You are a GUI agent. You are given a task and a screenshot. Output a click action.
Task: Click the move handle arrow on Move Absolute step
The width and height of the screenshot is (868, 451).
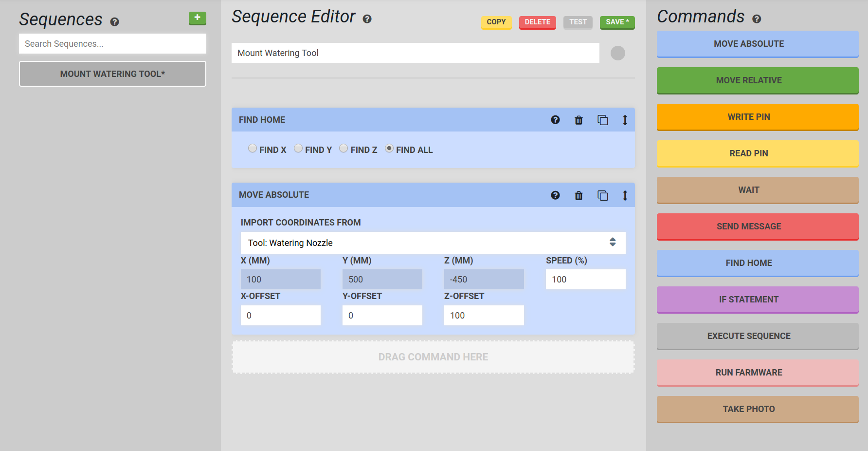point(625,196)
